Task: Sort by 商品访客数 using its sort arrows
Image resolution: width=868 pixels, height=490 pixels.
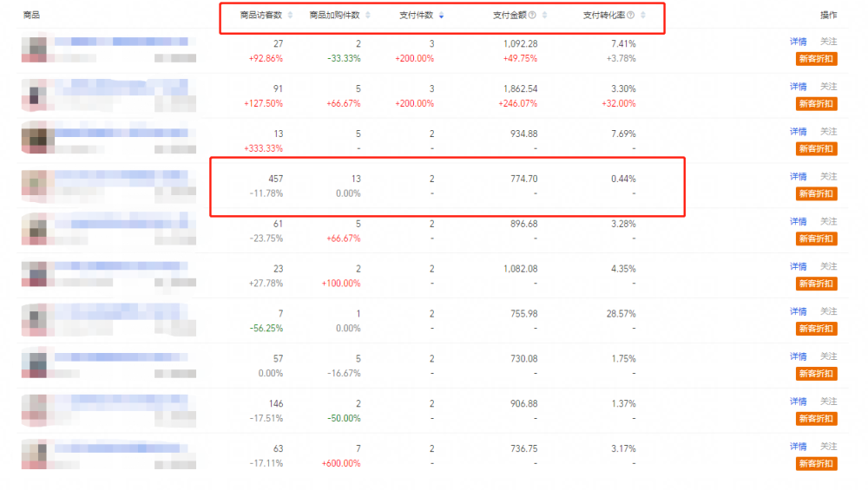Action: (290, 15)
